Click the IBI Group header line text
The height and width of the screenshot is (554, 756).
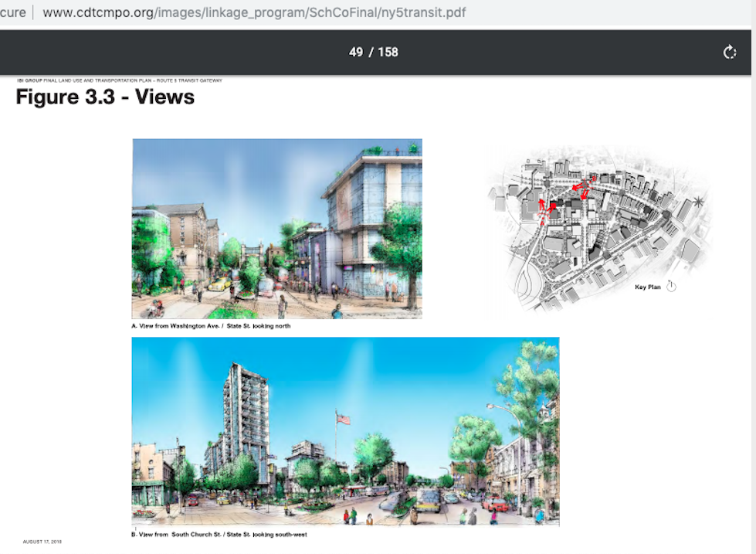point(120,80)
